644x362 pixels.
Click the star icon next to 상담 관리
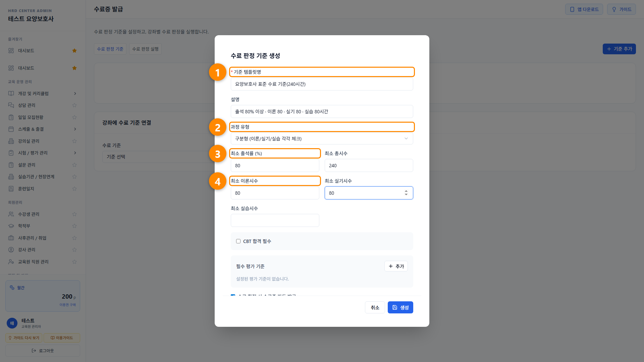pos(74,105)
